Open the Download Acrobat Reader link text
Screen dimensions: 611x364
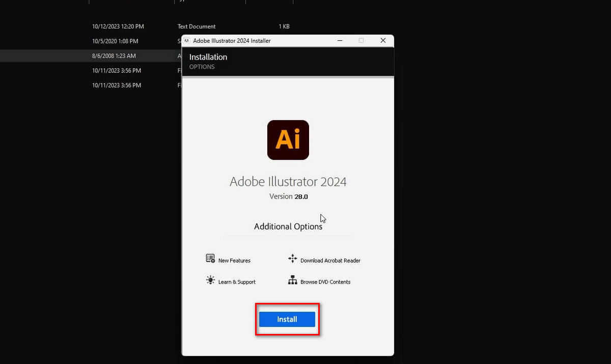coord(330,261)
